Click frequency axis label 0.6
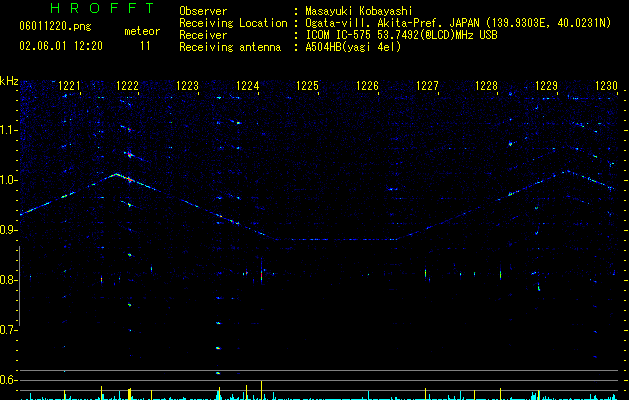Screen dimensions: 629x400 pyautogui.click(x=9, y=380)
